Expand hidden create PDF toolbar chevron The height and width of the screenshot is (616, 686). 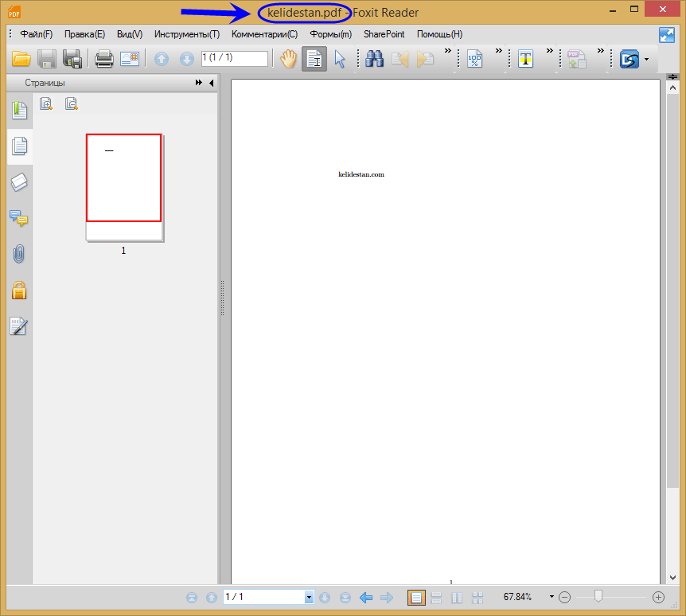click(601, 51)
